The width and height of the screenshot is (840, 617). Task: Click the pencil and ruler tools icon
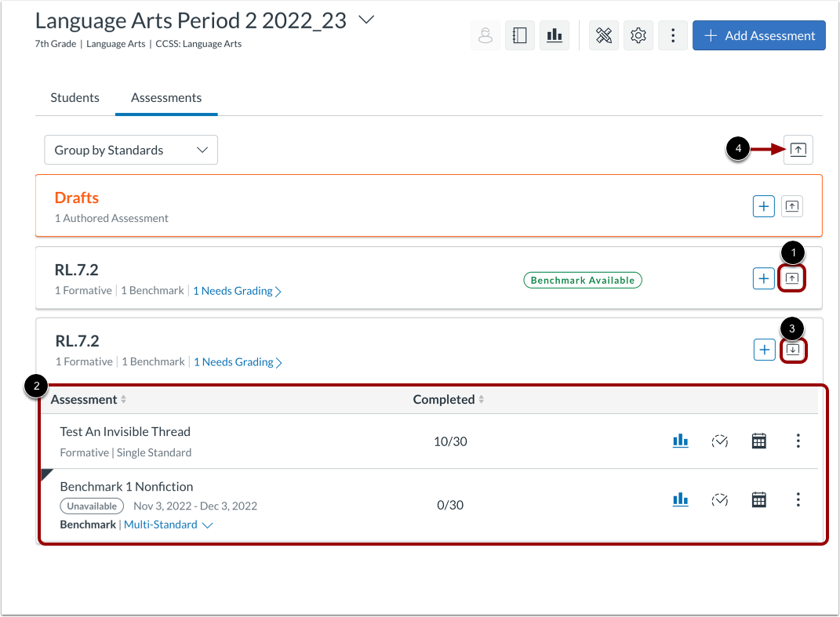coord(604,36)
